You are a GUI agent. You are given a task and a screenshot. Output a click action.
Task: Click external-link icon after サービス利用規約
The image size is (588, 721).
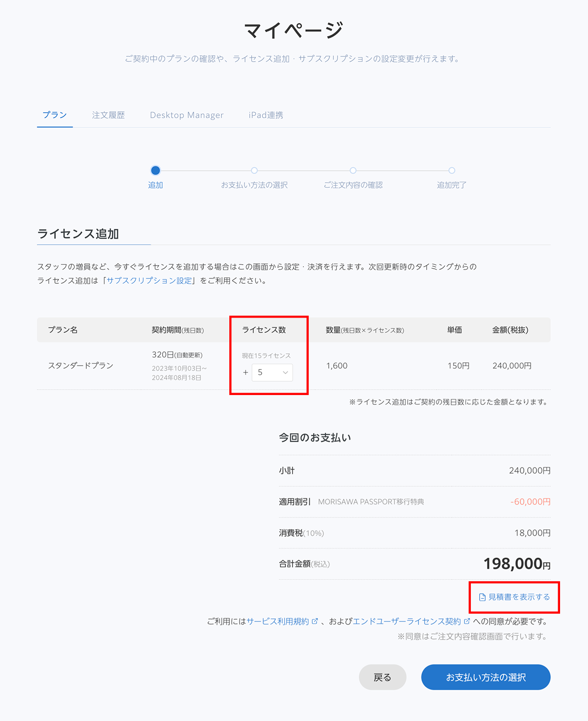(x=315, y=622)
